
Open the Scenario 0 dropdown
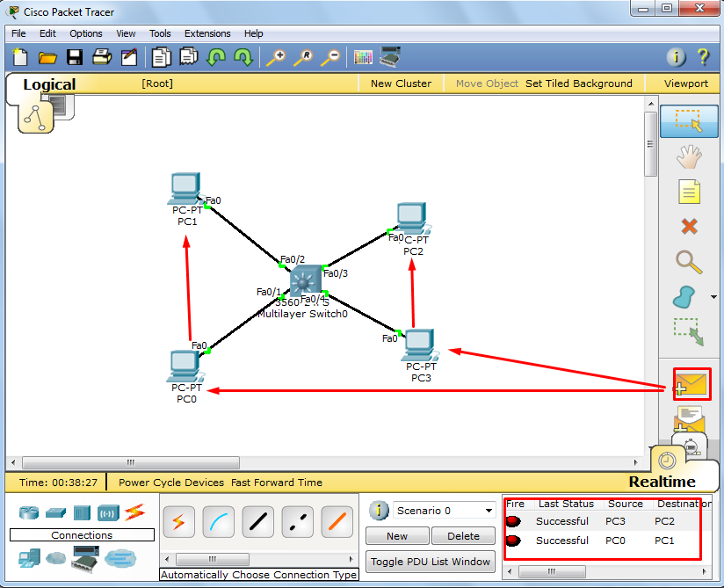point(444,510)
